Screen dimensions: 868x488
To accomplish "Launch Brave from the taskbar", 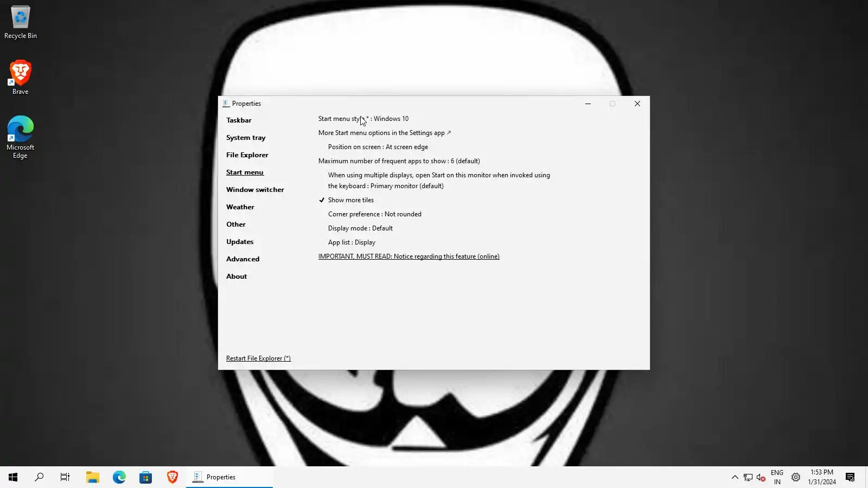I will [172, 477].
